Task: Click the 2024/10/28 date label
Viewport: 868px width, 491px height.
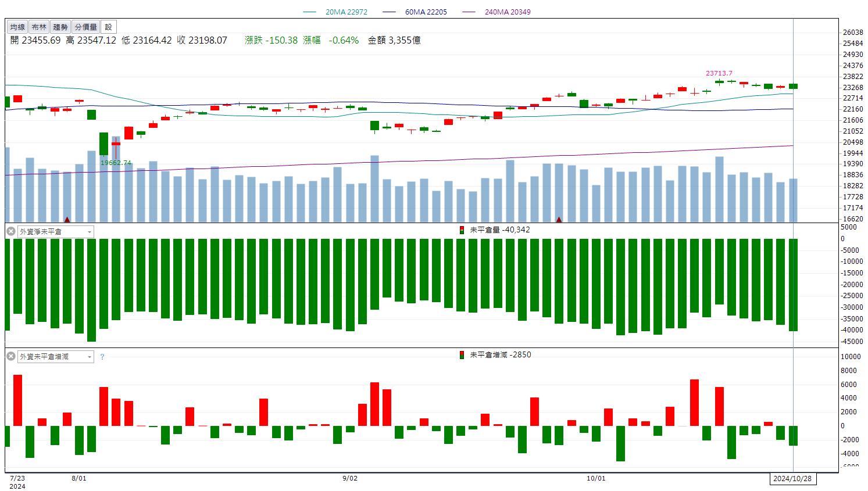Action: [794, 479]
